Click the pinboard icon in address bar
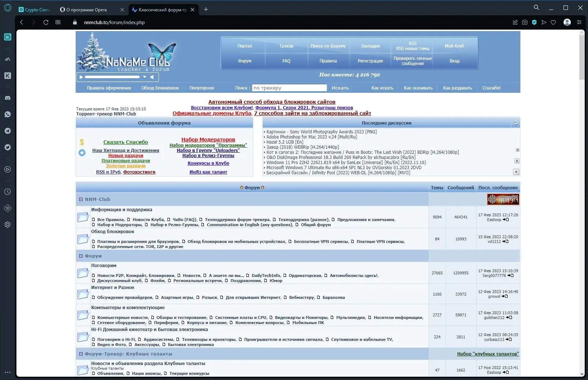Viewport: 588px width, 380px height. tap(515, 22)
